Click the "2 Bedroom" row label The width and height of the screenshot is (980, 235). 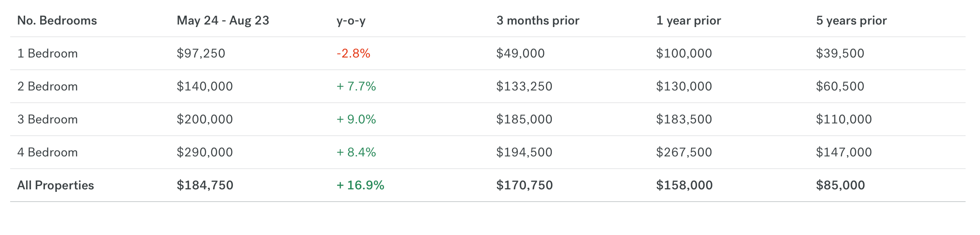point(47,87)
